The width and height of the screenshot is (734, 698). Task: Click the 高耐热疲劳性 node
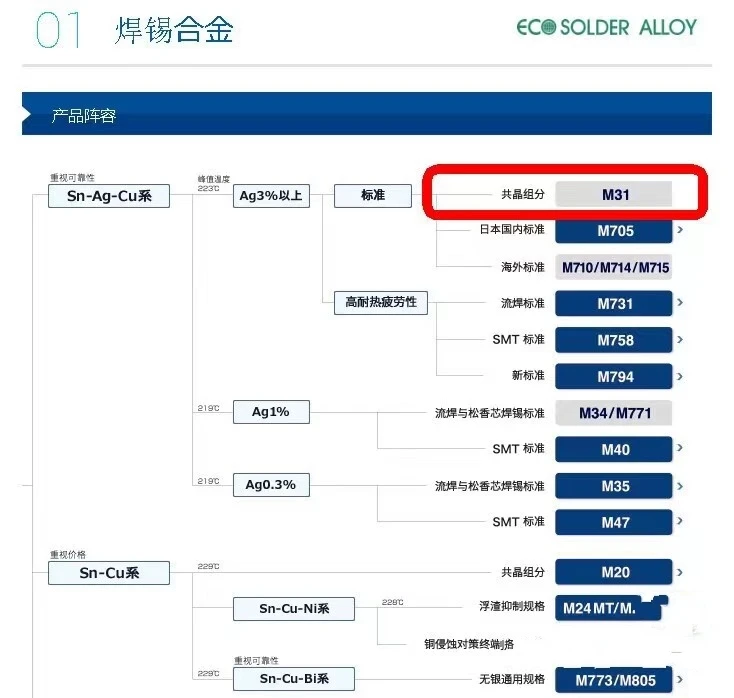pos(380,302)
